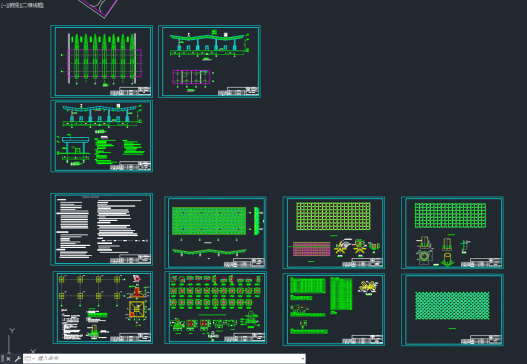Select the sheet with two elevations and green notes
The image size is (527, 364).
click(x=102, y=136)
